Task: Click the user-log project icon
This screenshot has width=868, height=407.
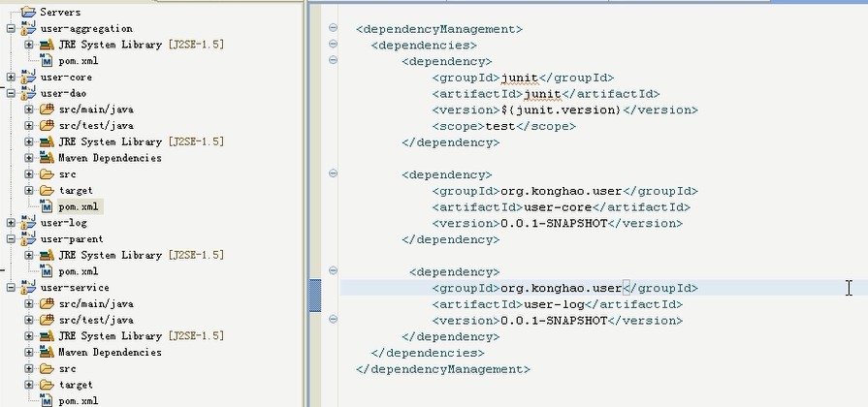Action: [27, 223]
